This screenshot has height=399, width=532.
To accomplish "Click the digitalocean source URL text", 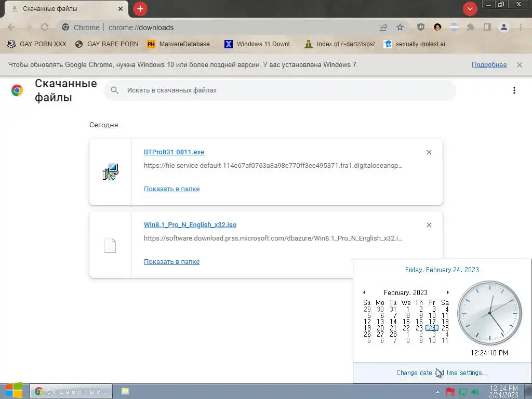I will tap(273, 166).
